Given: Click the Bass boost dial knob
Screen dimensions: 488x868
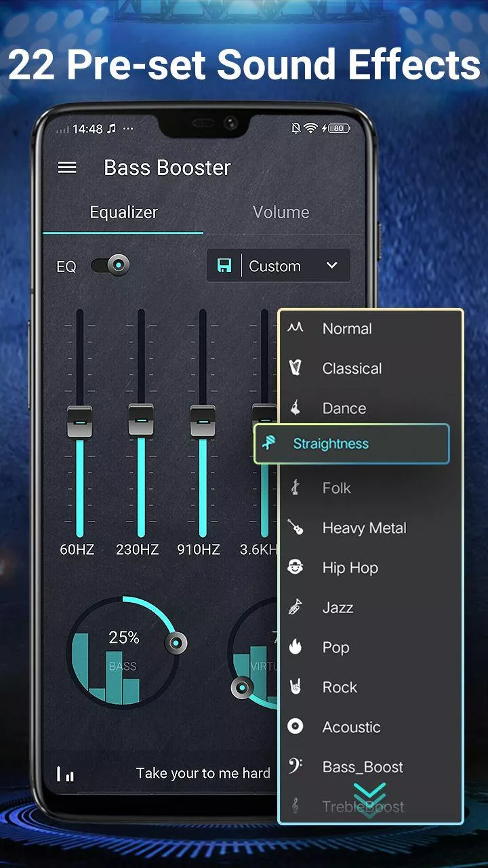Looking at the screenshot, I should pos(176,643).
